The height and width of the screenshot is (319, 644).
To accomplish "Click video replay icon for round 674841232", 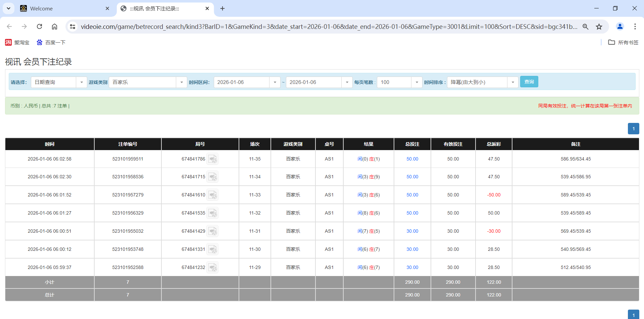I will [213, 267].
